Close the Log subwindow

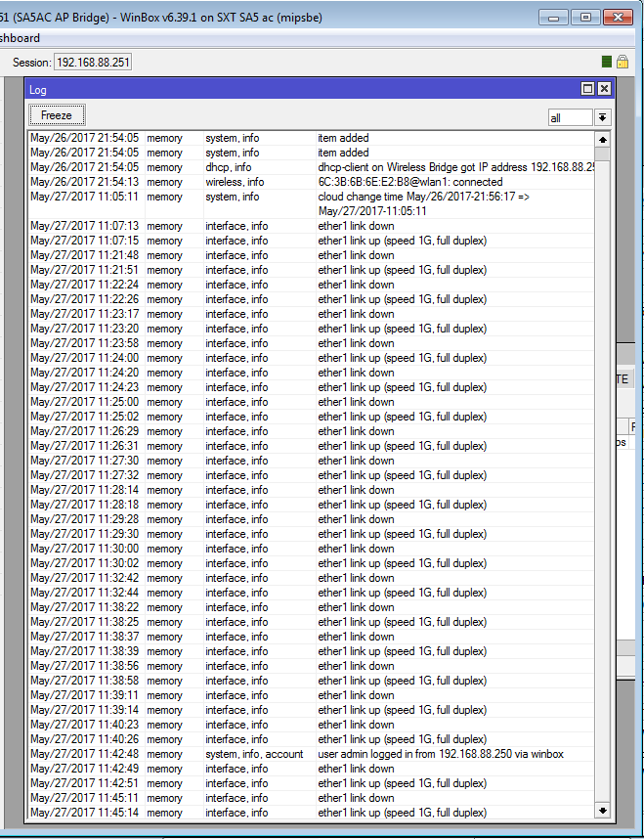click(x=604, y=89)
